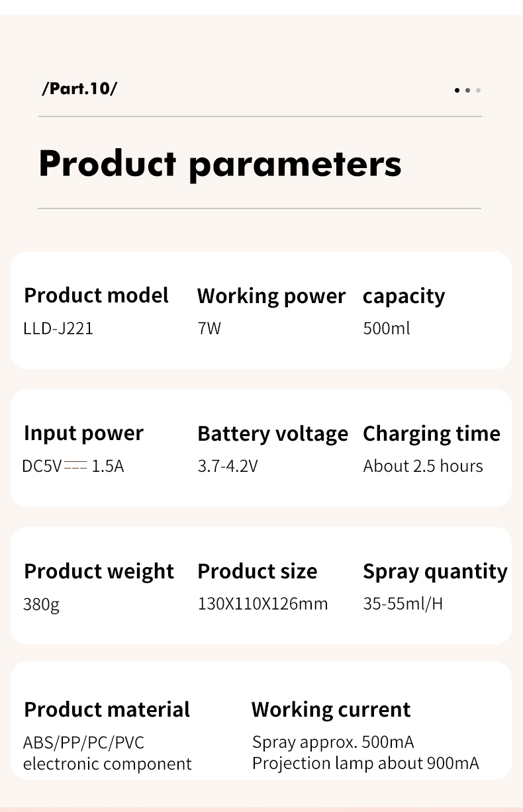Viewport: 523px width, 812px height.
Task: Click the 130X110X126mm size value
Action: click(x=263, y=604)
